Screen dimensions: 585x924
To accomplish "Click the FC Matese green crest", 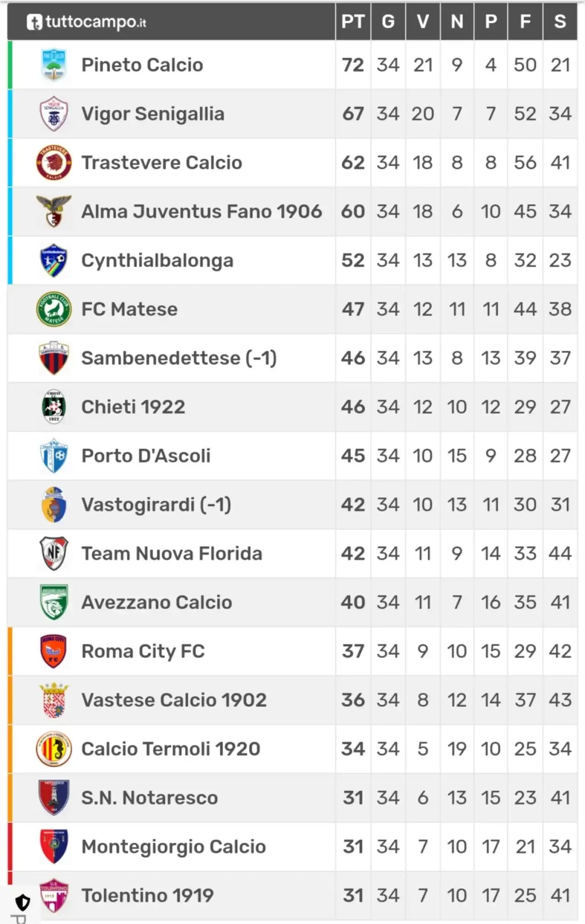I will tap(54, 309).
